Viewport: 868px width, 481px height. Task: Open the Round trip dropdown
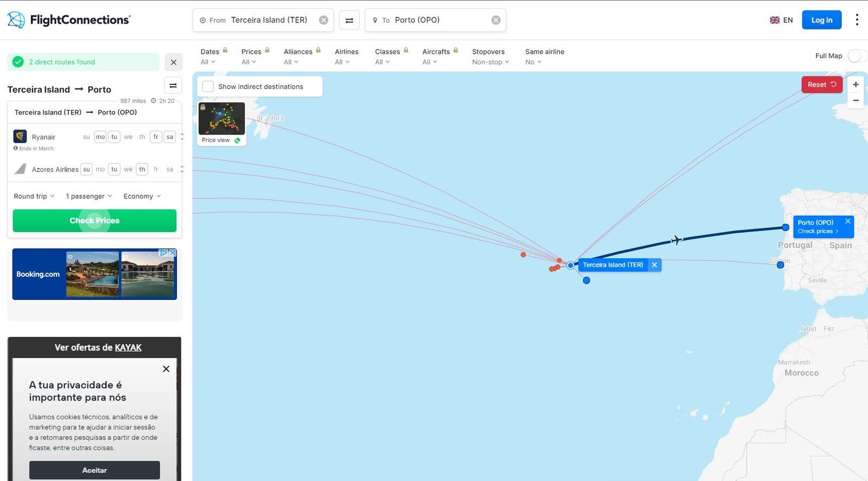34,196
